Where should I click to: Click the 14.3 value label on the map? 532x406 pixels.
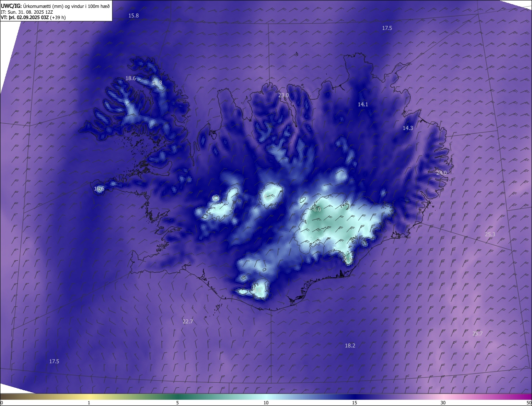[408, 128]
